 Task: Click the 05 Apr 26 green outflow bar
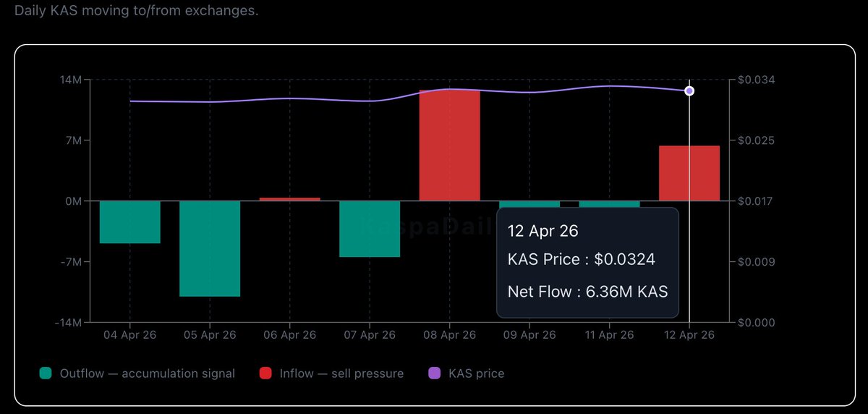[210, 248]
